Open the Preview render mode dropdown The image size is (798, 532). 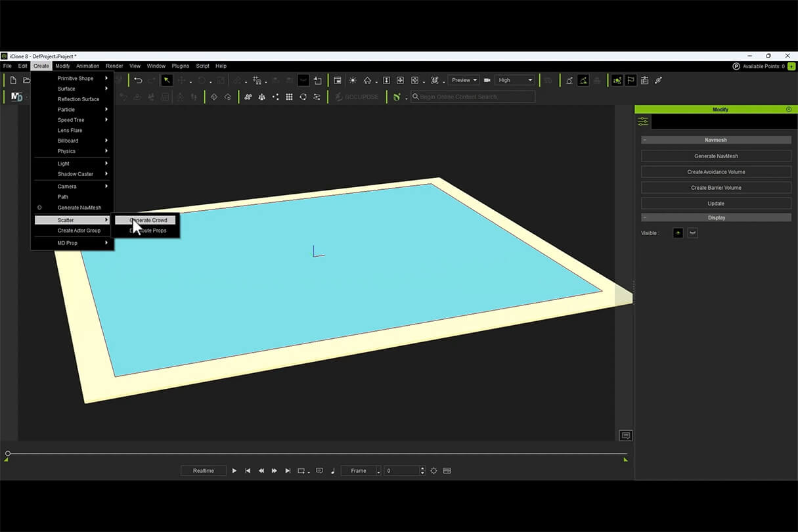tap(464, 80)
